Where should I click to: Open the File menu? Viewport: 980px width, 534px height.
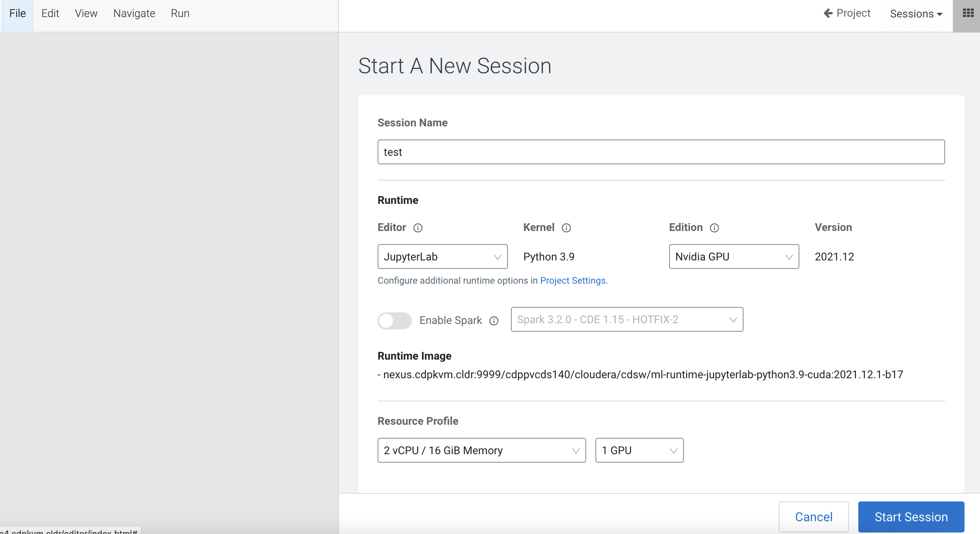tap(17, 14)
